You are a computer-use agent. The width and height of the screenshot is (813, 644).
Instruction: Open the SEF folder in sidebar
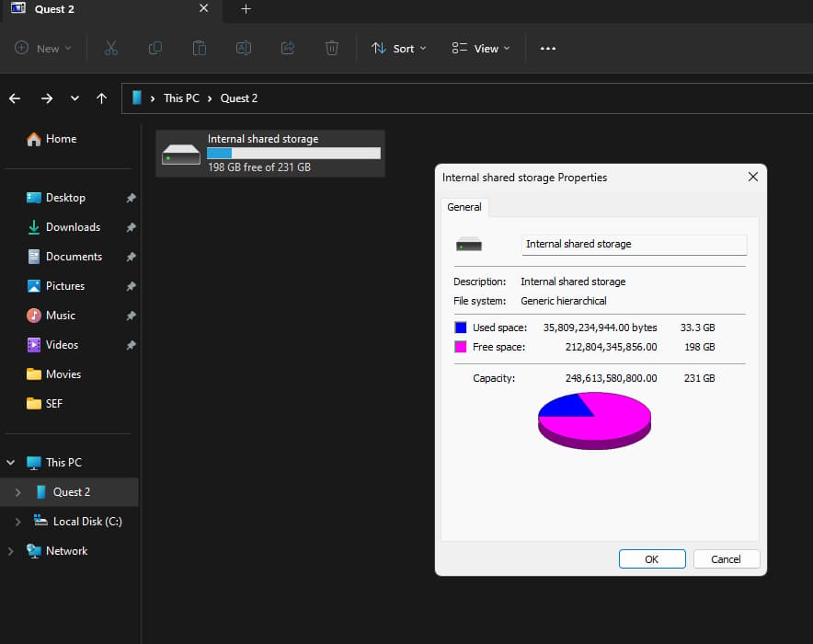(x=44, y=403)
